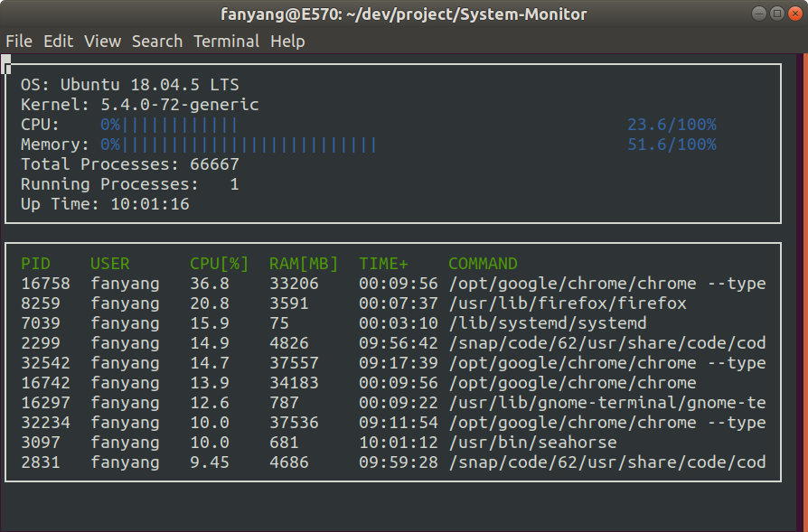The image size is (808, 532).
Task: Open the Help menu
Action: (x=287, y=42)
